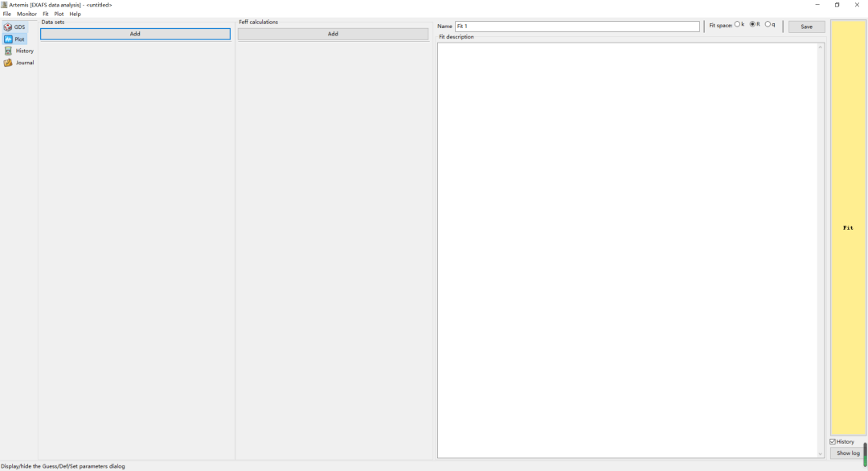Open the Monitor menu
The width and height of the screenshot is (868, 471).
[x=27, y=14]
